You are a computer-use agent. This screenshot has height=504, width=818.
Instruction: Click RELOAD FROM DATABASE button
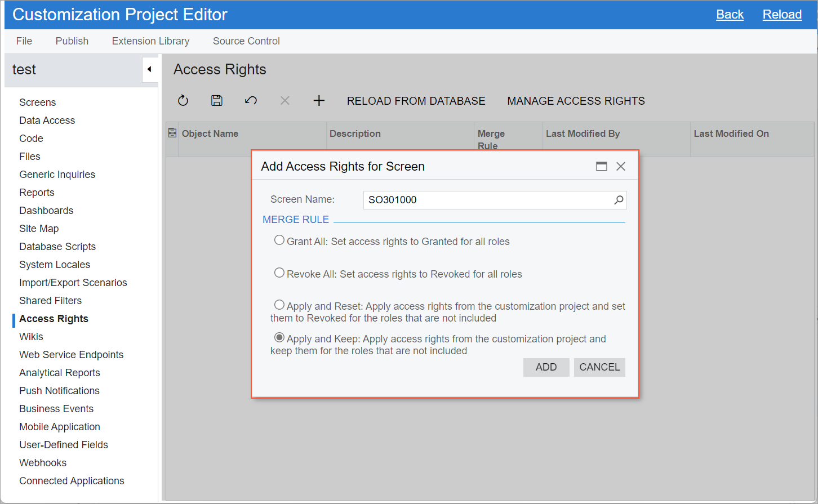(416, 101)
